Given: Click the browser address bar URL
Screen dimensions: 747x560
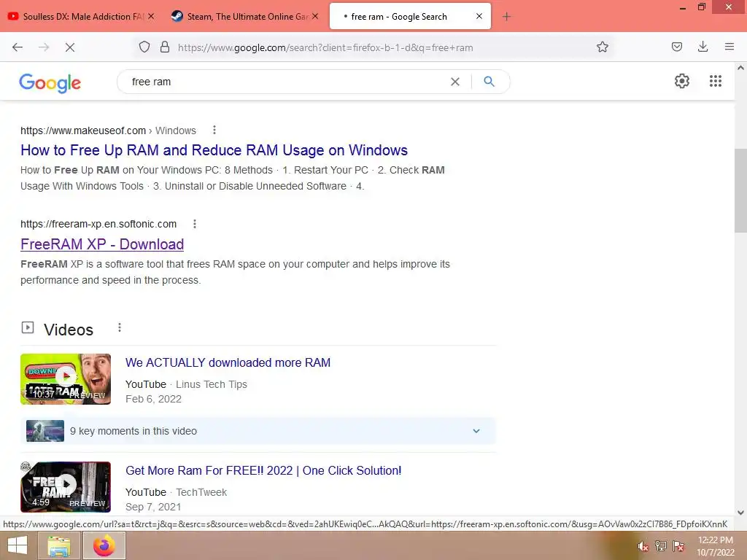Looking at the screenshot, I should pos(325,47).
